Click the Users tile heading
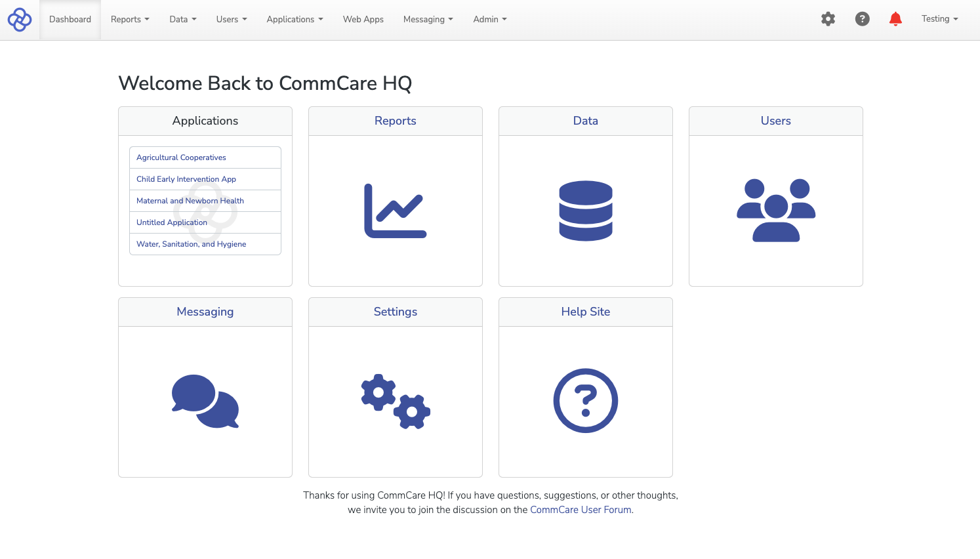980x559 pixels. (x=776, y=121)
